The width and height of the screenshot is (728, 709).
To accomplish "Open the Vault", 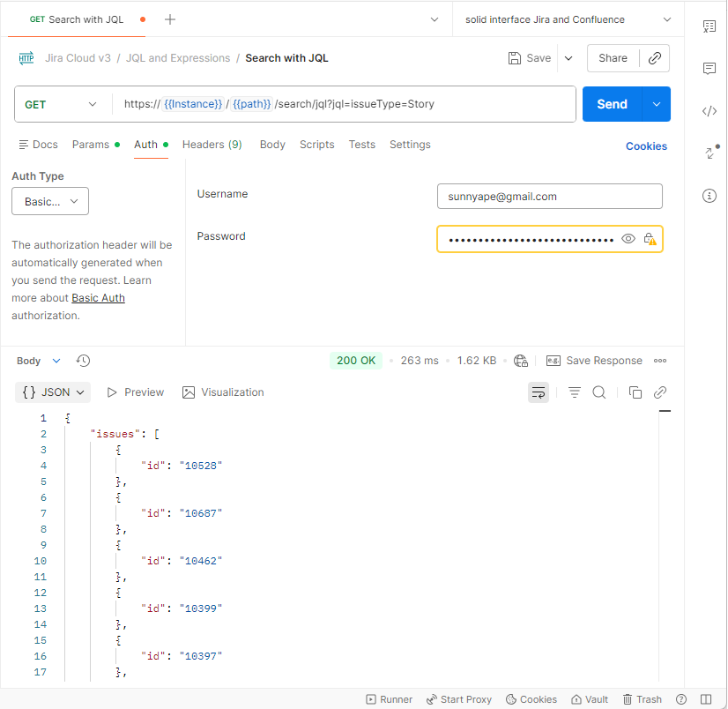I will click(589, 698).
